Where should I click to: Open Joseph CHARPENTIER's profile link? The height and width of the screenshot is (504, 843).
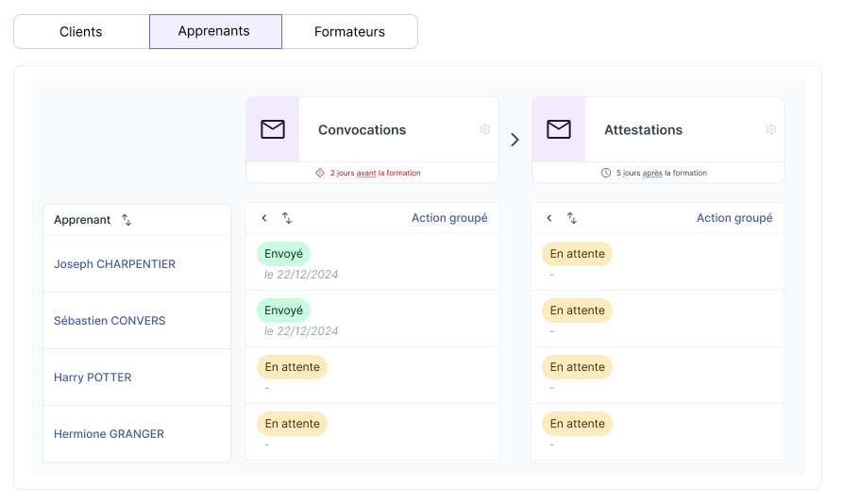[x=114, y=264]
